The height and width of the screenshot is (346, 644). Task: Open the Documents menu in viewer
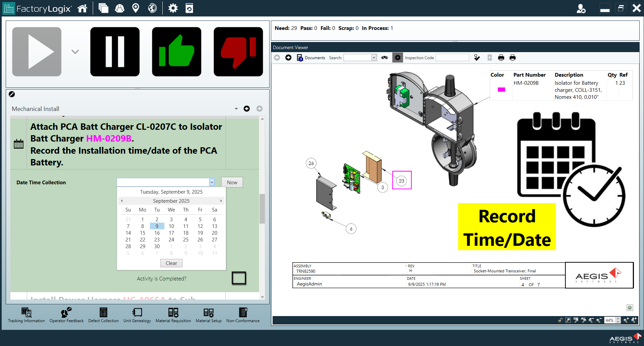click(311, 58)
